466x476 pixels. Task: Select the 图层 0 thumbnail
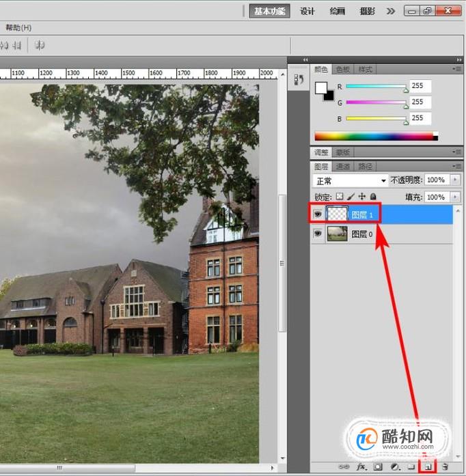[x=337, y=234]
